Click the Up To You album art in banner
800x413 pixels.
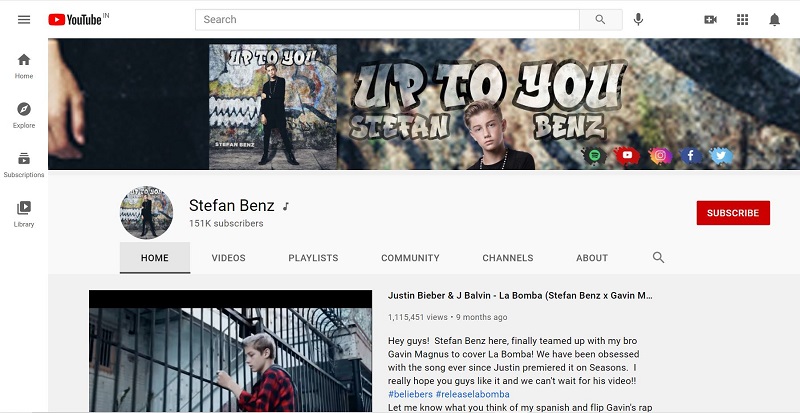pos(273,106)
